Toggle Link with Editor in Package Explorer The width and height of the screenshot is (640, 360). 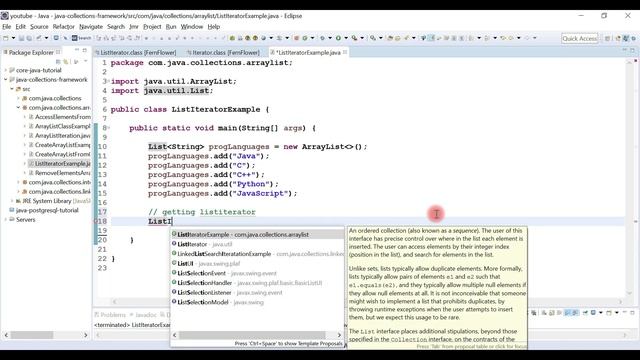pyautogui.click(x=66, y=62)
